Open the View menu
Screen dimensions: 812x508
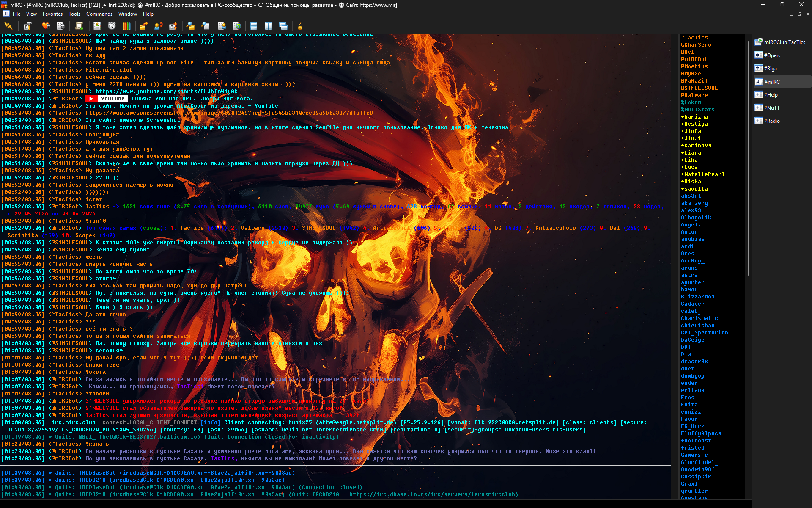[x=31, y=14]
